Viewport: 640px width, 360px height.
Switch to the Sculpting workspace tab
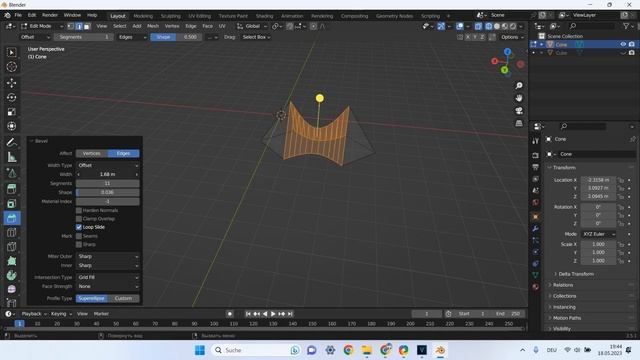[170, 16]
